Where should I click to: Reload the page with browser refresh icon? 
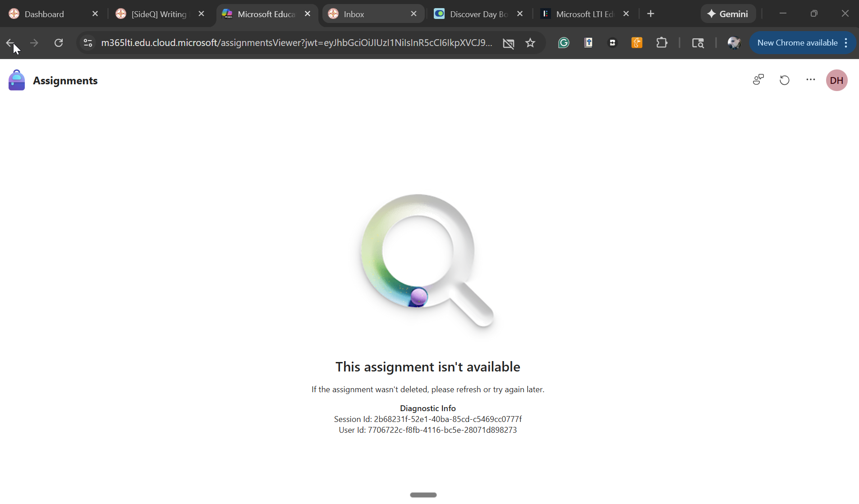[x=59, y=43]
